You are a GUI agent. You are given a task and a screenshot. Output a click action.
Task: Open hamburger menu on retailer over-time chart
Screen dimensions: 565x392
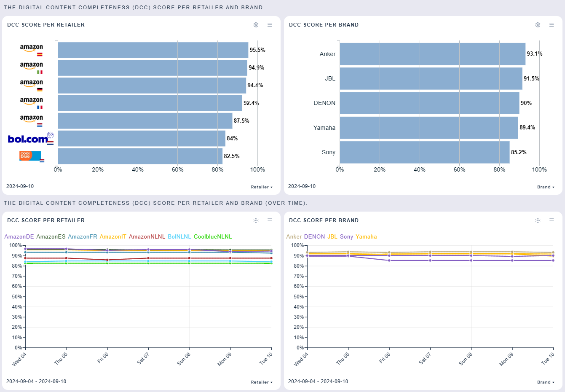[x=270, y=220]
